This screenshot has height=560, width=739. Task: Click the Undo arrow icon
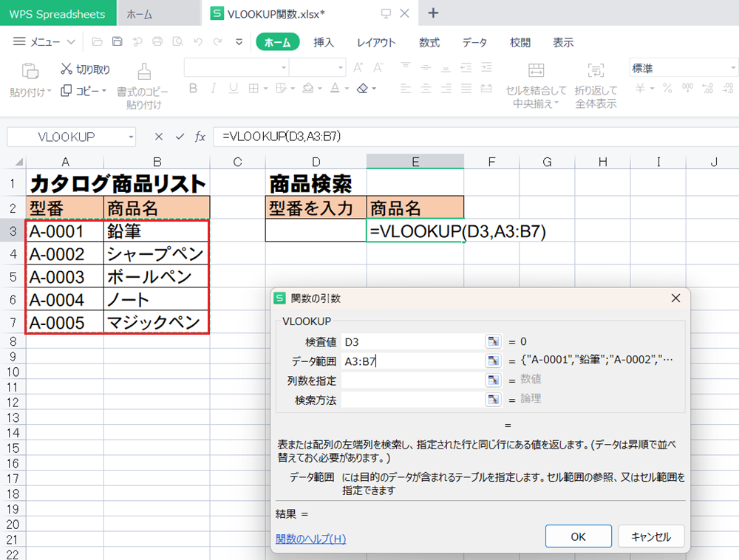pyautogui.click(x=198, y=42)
